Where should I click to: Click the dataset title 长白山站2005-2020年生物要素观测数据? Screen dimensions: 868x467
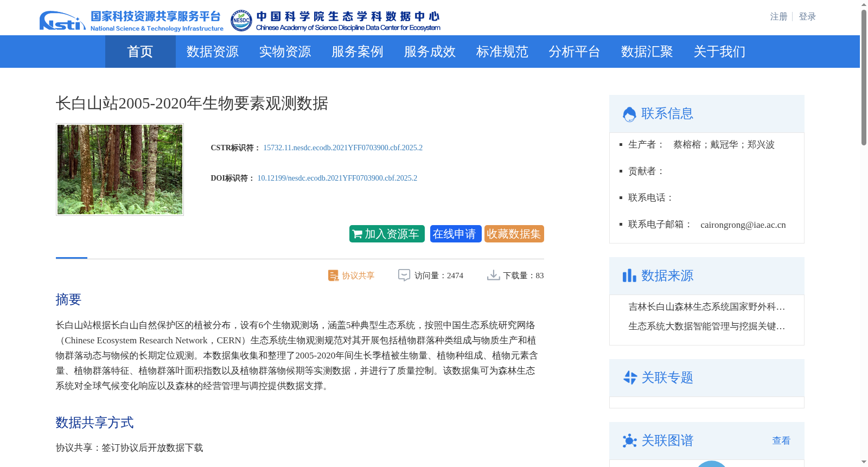coord(192,103)
